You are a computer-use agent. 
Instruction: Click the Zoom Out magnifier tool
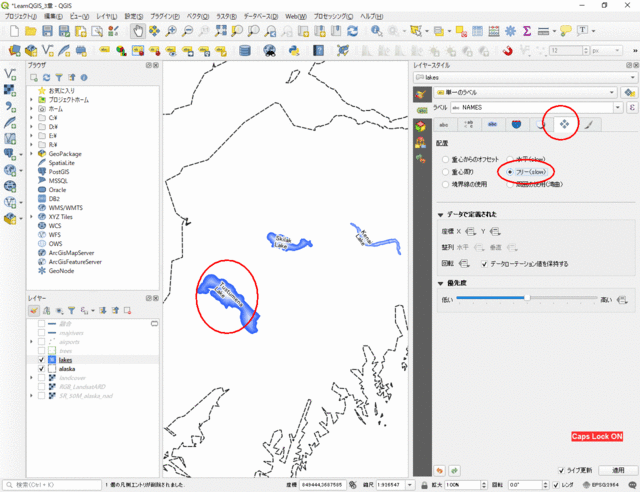point(187,31)
